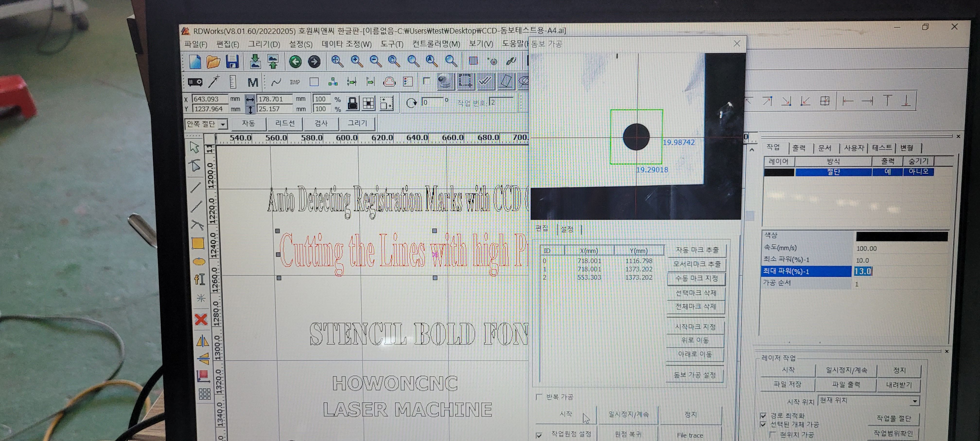The width and height of the screenshot is (980, 441).
Task: Click the black 색상 color swatch
Action: [x=901, y=237]
